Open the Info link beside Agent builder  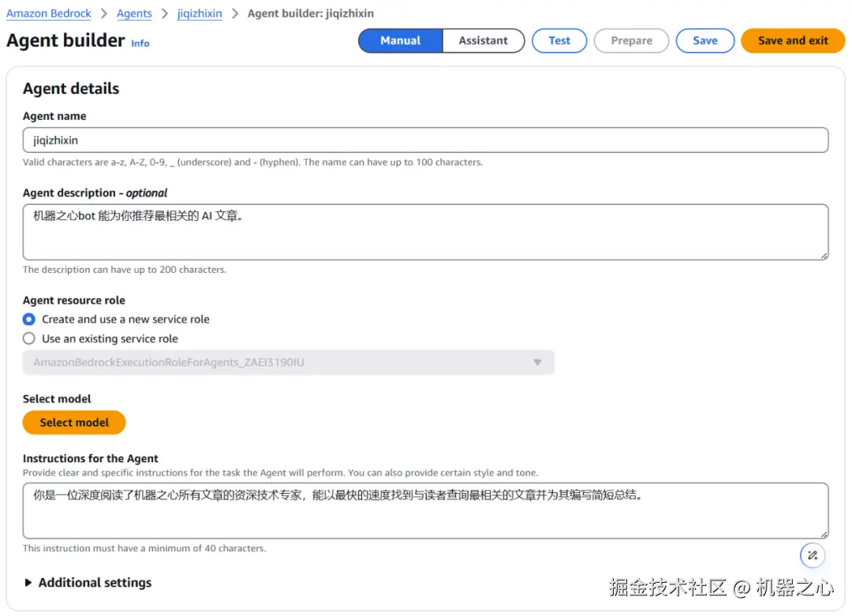[140, 43]
